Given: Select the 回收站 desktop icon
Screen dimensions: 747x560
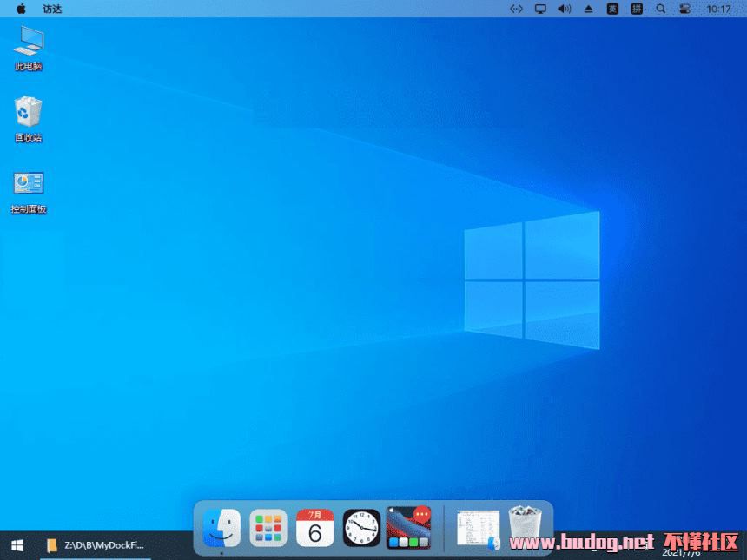Looking at the screenshot, I should (29, 119).
